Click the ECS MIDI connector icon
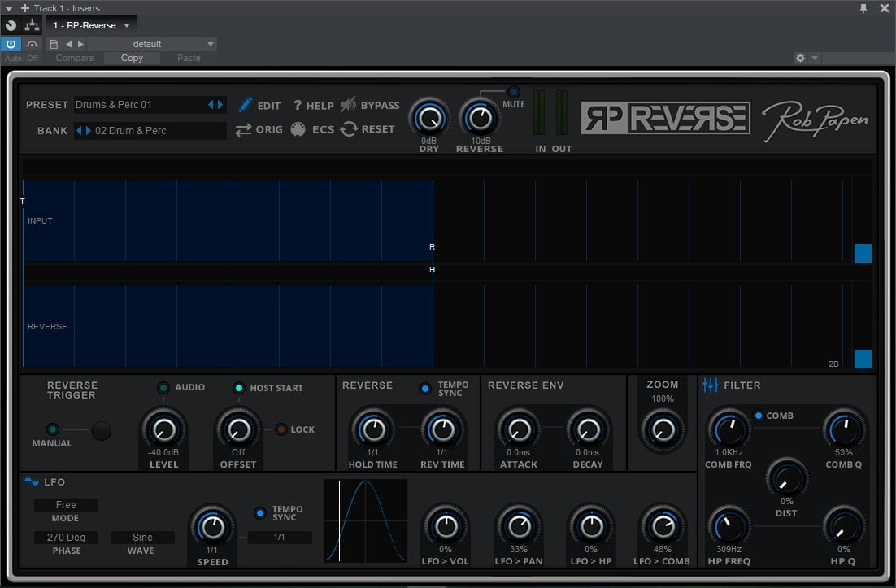This screenshot has width=896, height=588. [x=298, y=129]
